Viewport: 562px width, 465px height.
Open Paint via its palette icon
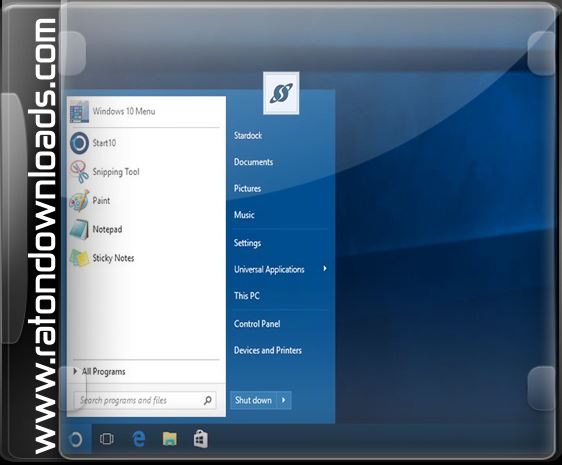79,200
